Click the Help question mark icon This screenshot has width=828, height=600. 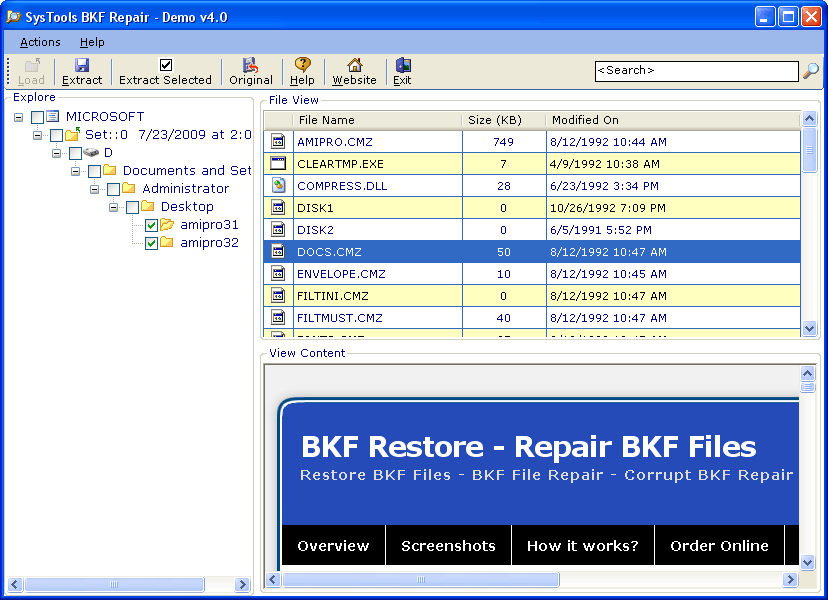point(302,65)
